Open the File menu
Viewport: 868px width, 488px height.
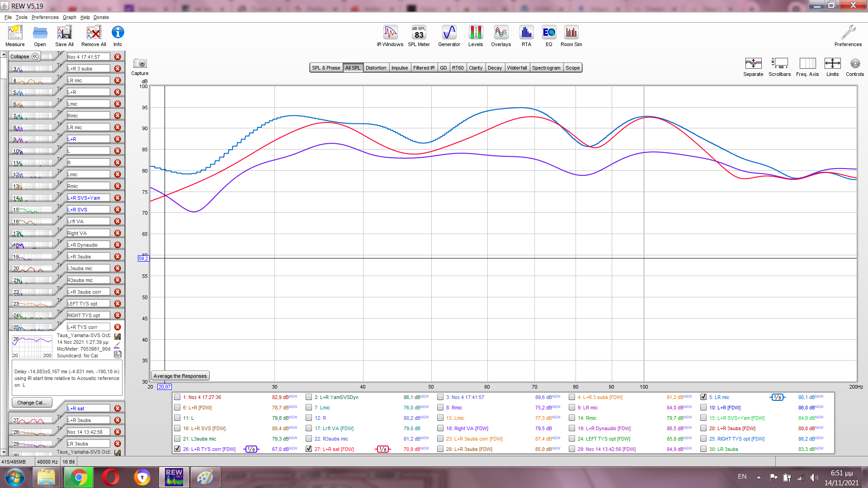8,17
